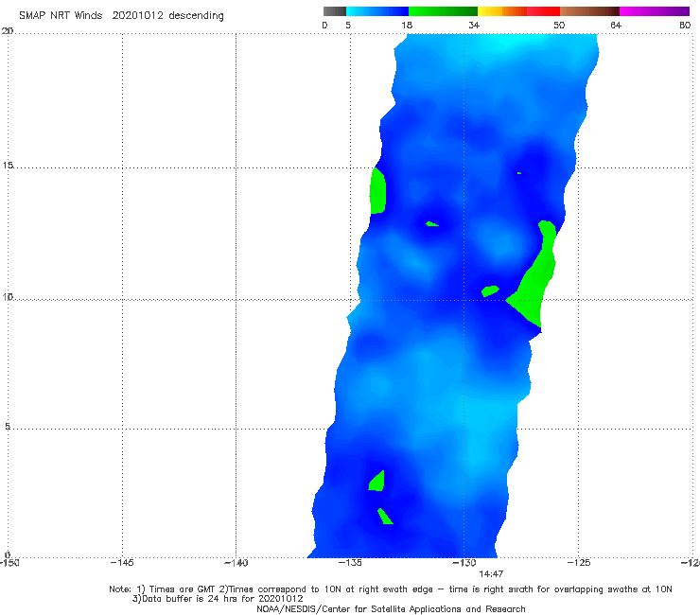Click the latitude axis label 5

8,426
